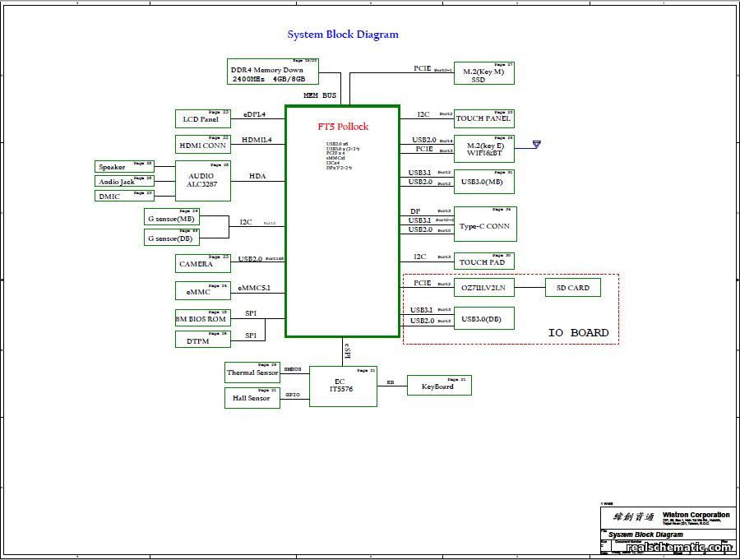This screenshot has height=560, width=740.
Task: Click the CAMERA block
Action: [202, 263]
